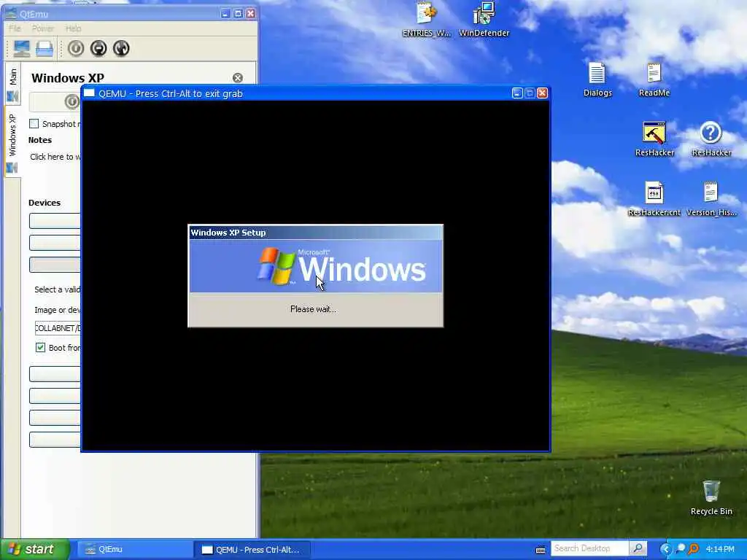
Task: Open the File menu in QtEmu
Action: tap(15, 28)
